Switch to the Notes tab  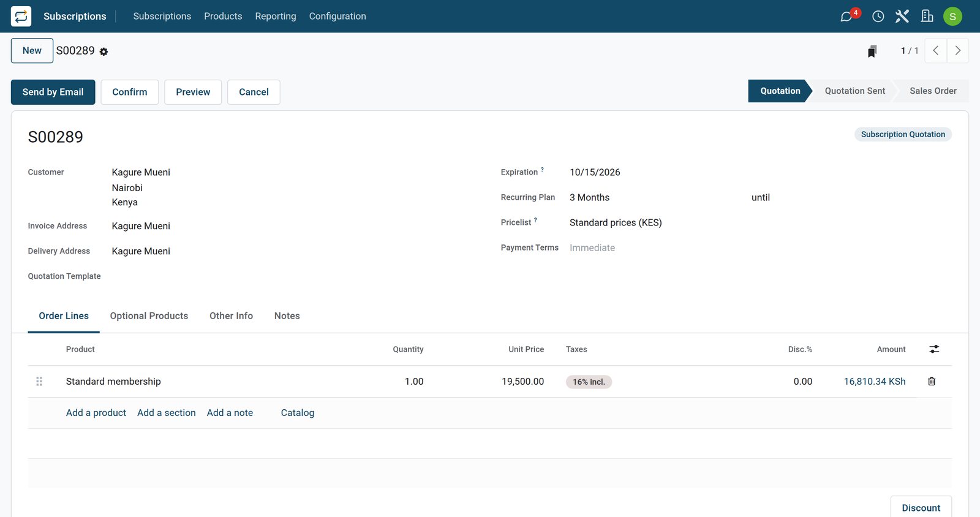coord(287,316)
